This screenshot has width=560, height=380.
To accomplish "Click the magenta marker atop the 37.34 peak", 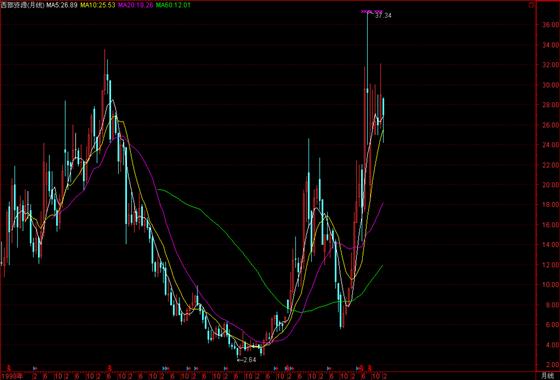I will click(371, 12).
